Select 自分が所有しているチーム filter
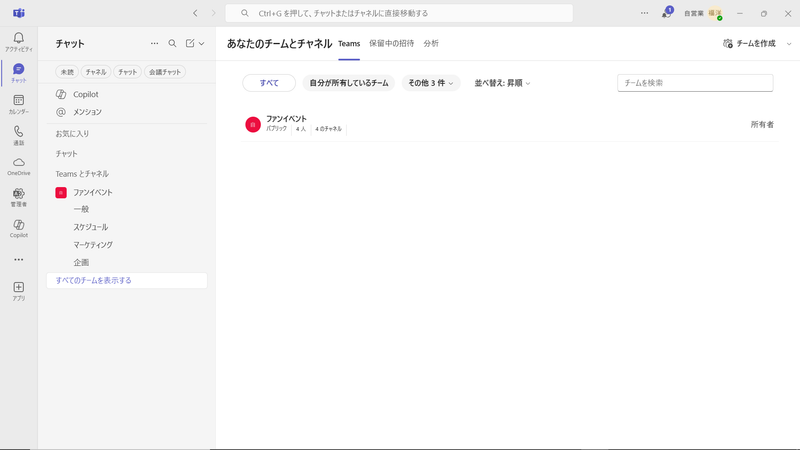The image size is (800, 450). click(349, 83)
